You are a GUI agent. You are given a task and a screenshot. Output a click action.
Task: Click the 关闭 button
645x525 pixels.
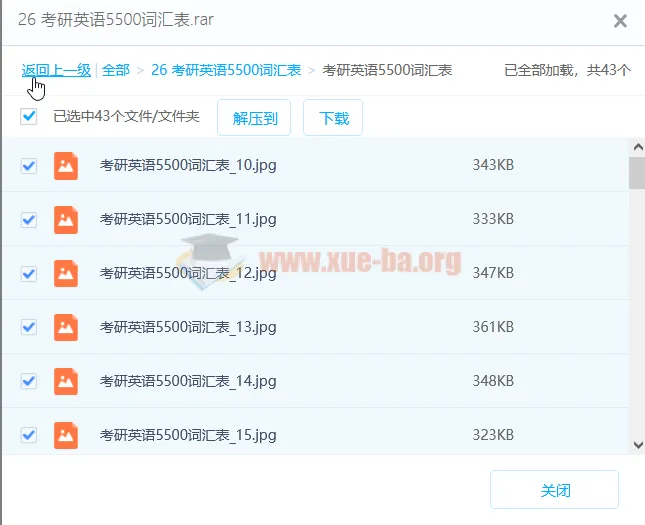pos(554,491)
